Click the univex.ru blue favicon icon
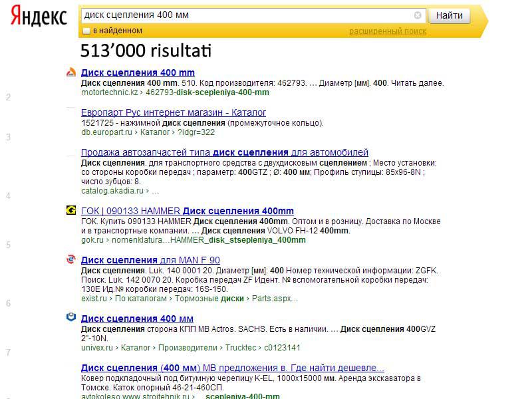 (71, 318)
